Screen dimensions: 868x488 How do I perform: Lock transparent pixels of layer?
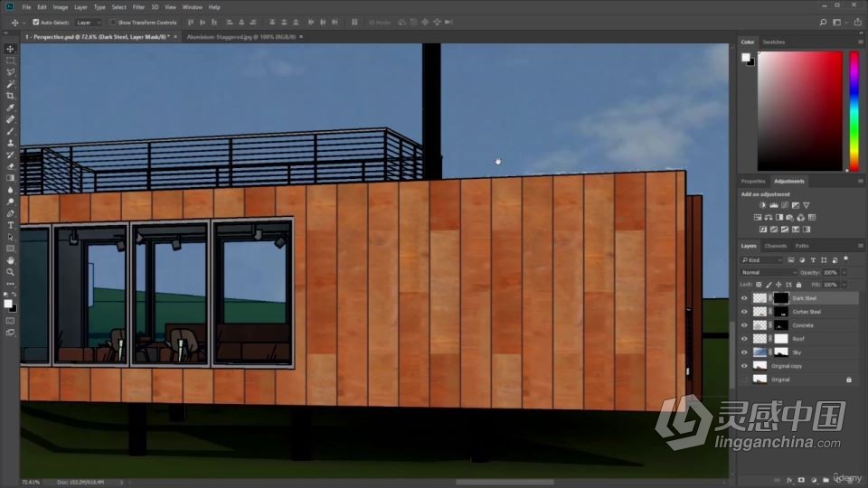(x=759, y=285)
